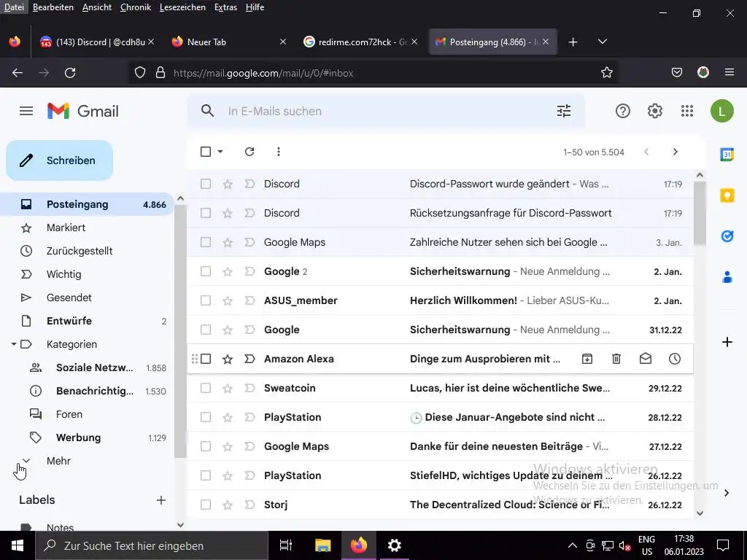Open the Lesezeichen menu
Screen dimensions: 747x560
pos(182,7)
